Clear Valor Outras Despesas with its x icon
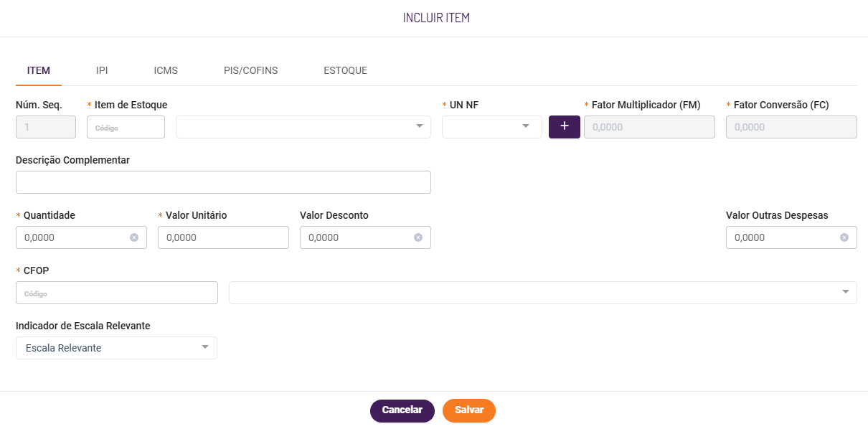Image resolution: width=868 pixels, height=429 pixels. [844, 237]
